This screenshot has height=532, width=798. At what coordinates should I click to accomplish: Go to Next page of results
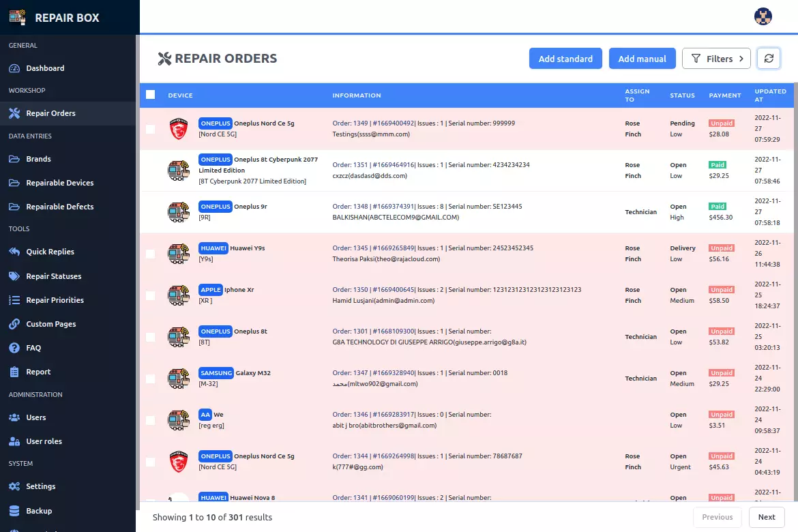(767, 517)
